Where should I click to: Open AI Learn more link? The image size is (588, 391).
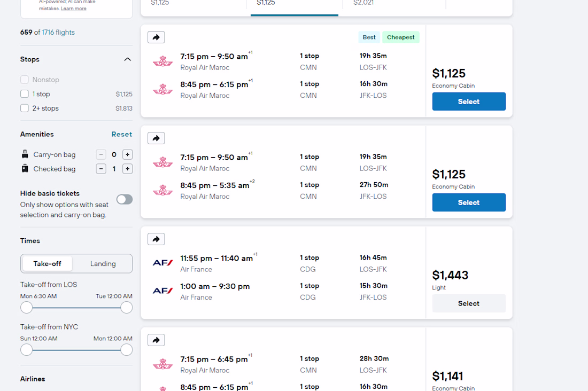(x=74, y=8)
